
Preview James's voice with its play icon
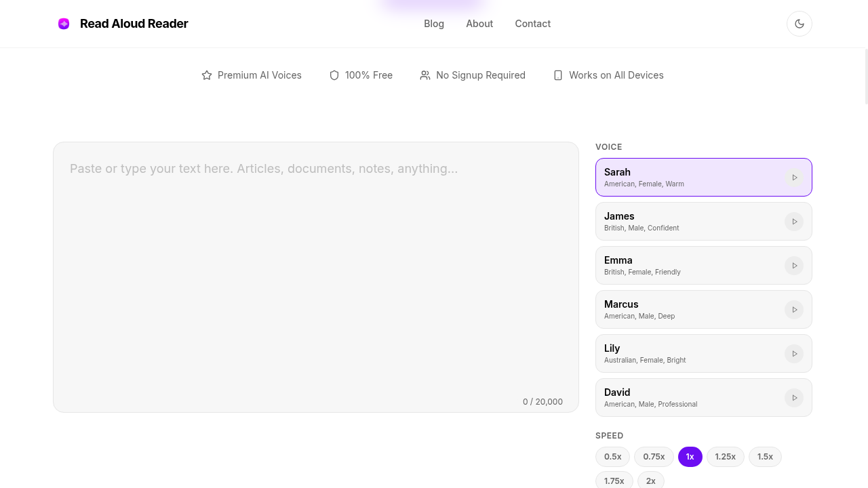tap(794, 222)
